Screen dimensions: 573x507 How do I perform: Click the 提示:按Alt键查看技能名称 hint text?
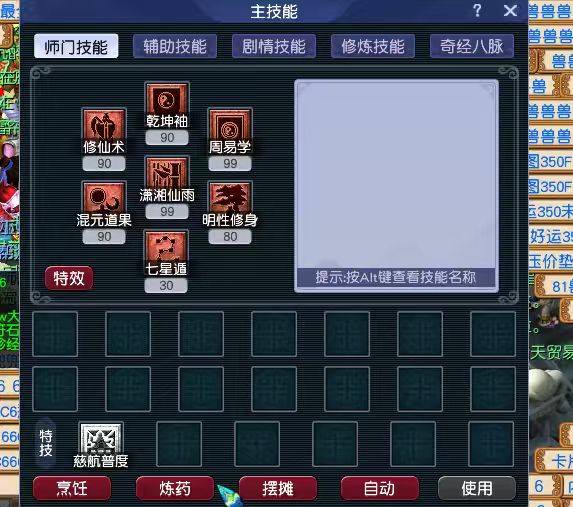pyautogui.click(x=396, y=277)
